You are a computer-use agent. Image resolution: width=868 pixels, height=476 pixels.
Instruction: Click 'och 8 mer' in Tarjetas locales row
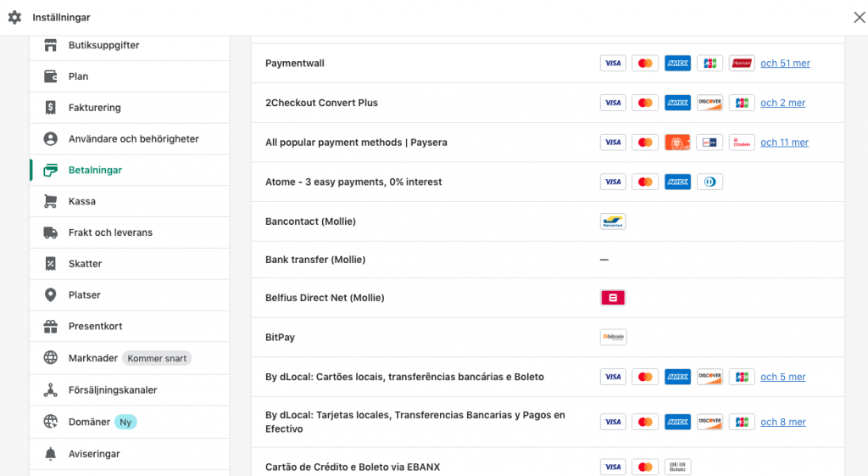[782, 422]
